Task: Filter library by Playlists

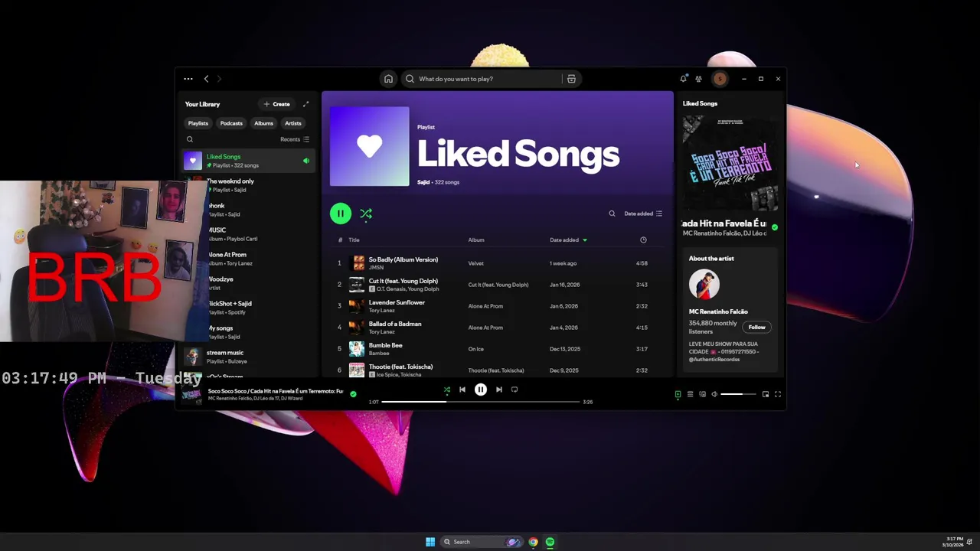Action: coord(198,123)
